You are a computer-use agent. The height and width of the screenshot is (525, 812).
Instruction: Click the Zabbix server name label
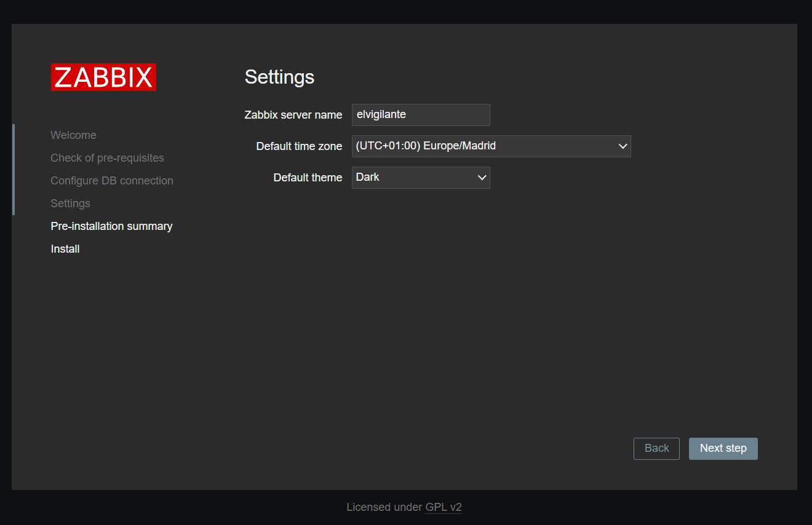click(293, 115)
